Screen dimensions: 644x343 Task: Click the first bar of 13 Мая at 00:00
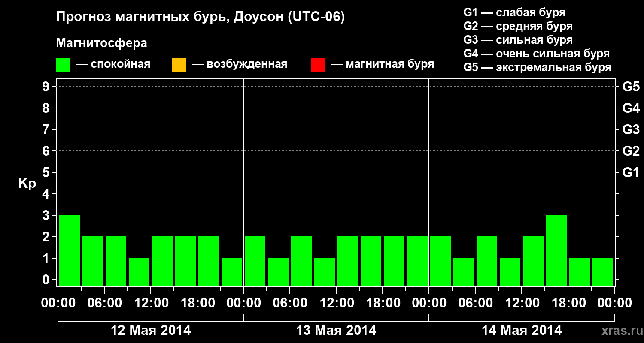(255, 261)
